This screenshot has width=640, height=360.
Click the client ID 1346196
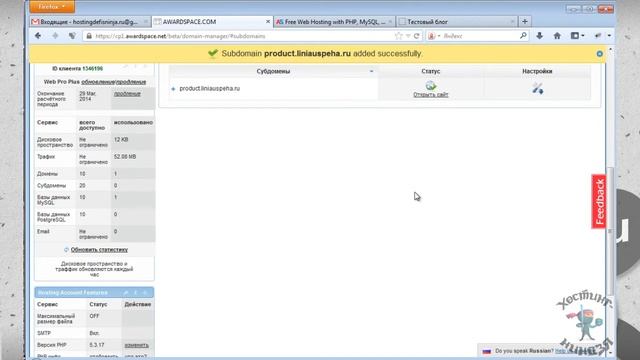(93, 69)
